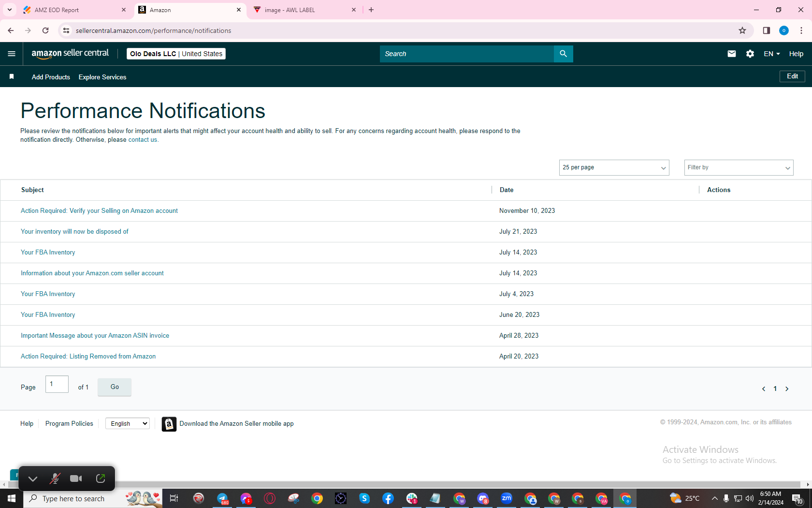Open the Explore Services menu item
812x508 pixels.
tap(102, 77)
